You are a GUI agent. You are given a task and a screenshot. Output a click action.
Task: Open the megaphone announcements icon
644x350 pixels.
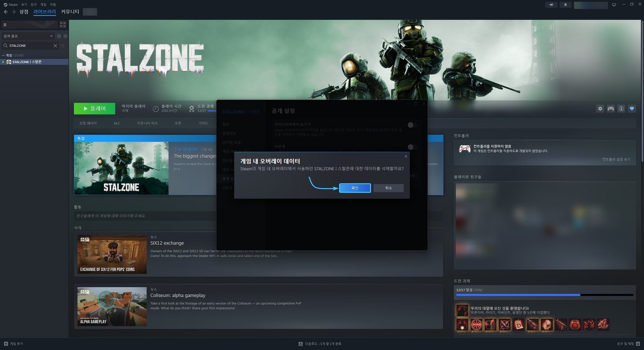(x=551, y=5)
